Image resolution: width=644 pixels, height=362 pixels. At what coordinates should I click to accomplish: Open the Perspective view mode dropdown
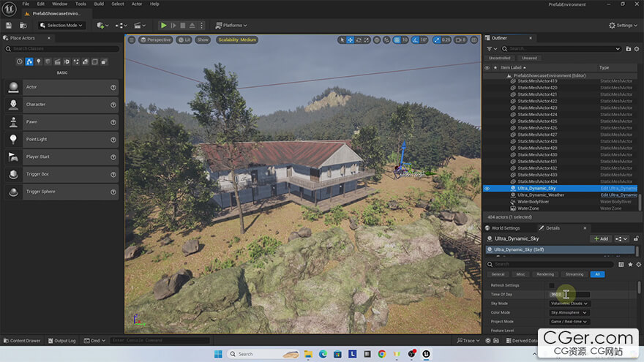[155, 39]
